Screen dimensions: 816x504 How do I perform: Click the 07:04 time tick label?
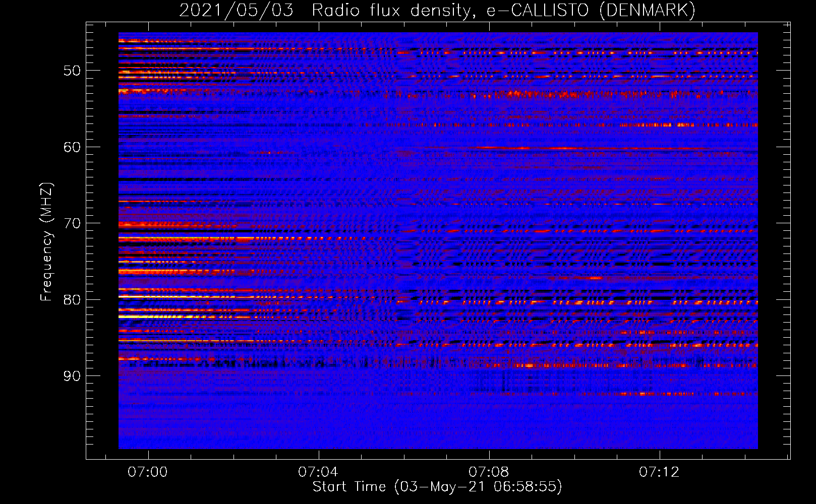pyautogui.click(x=318, y=472)
